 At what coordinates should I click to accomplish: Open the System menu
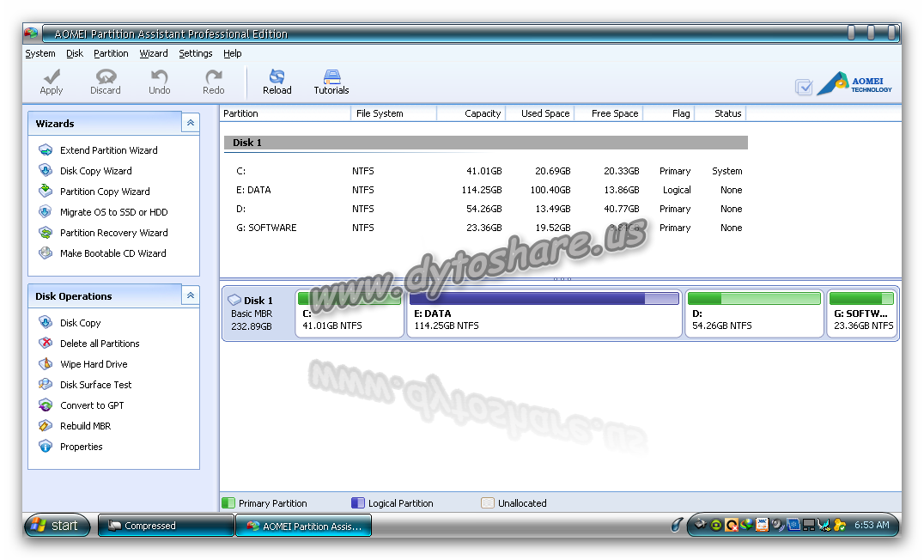(40, 53)
